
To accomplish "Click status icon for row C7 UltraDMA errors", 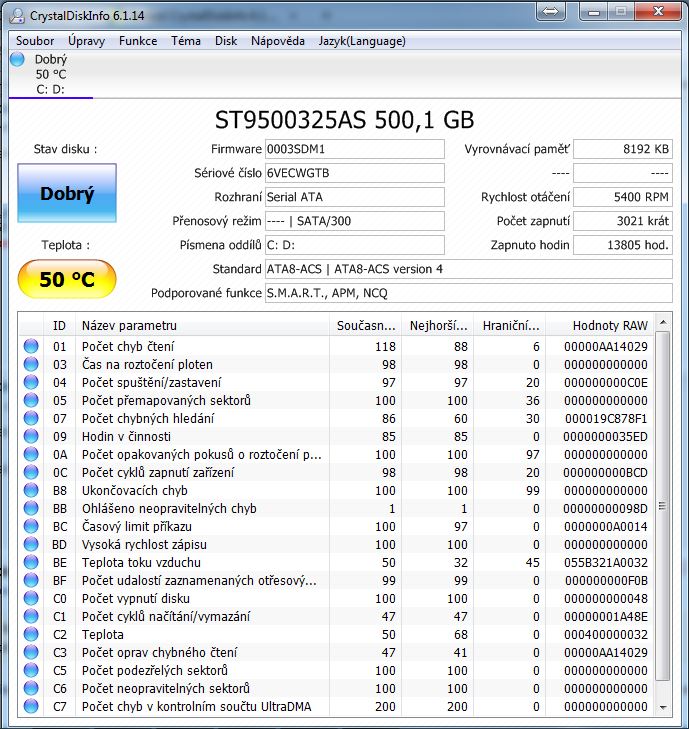I will (31, 707).
